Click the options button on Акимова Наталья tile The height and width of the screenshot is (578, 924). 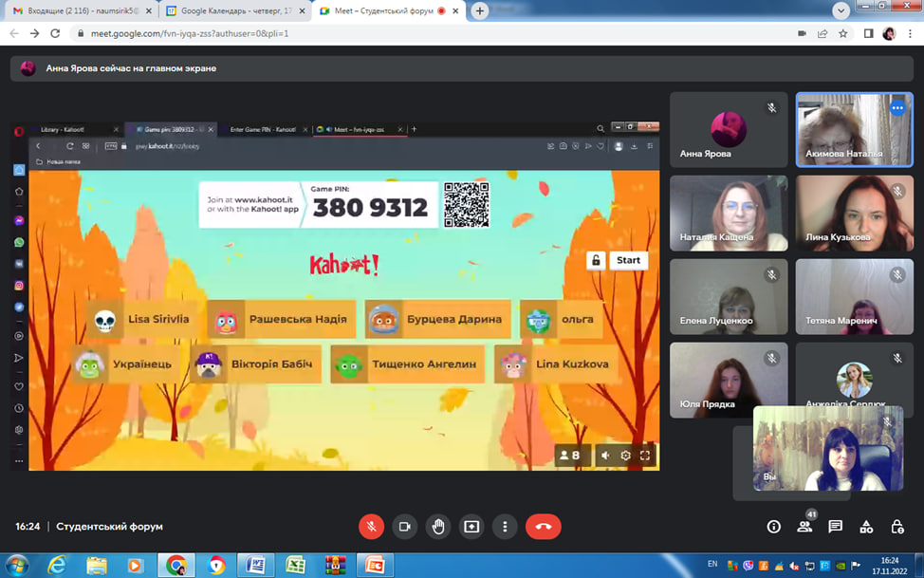coord(897,108)
